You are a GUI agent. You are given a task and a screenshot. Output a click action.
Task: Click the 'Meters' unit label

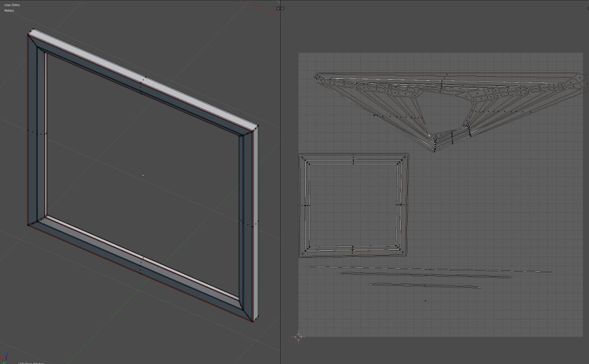(9, 10)
